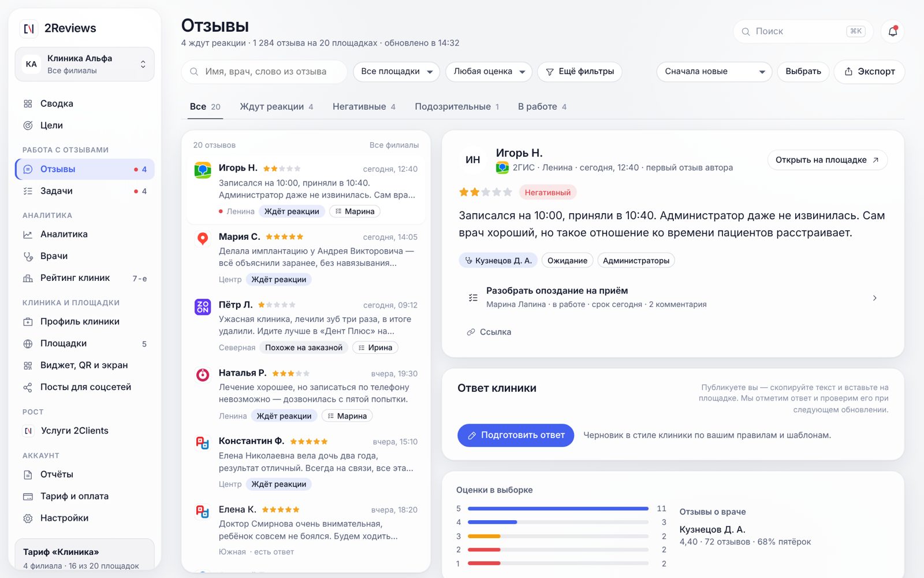Open Настройки gear icon in sidebar
Screen dimensions: 924x578
point(28,518)
